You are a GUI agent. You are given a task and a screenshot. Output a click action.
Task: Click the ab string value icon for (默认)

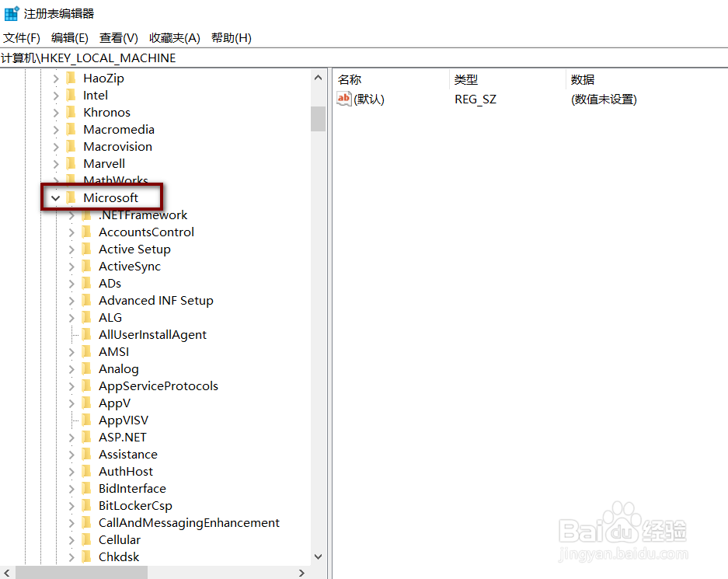(344, 99)
